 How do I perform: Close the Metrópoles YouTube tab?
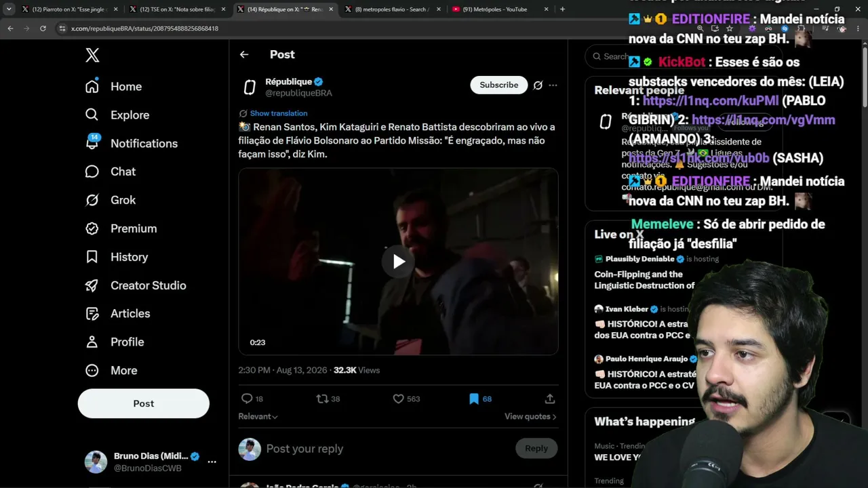(x=547, y=9)
